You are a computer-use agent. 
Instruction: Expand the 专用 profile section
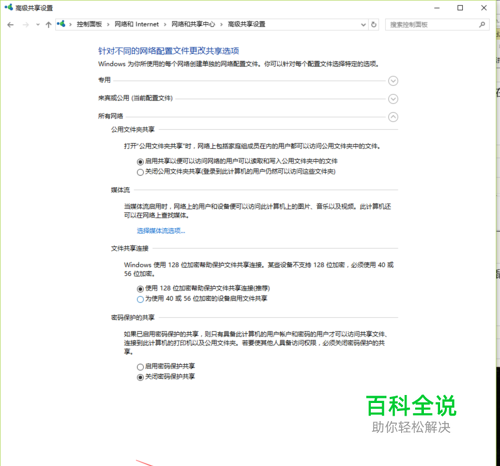point(393,81)
